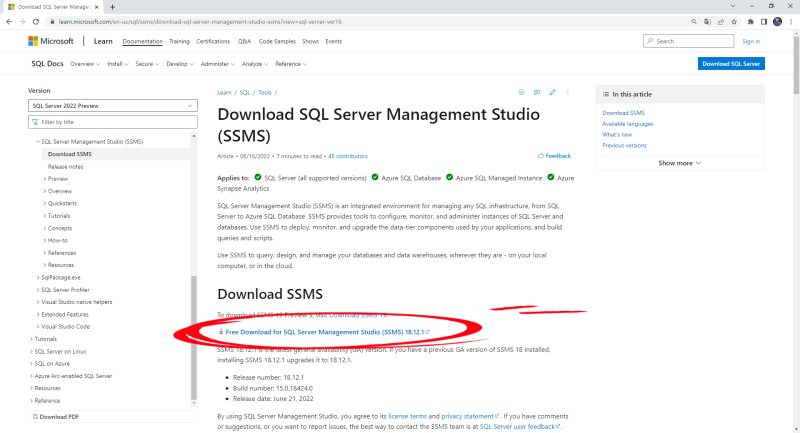Image resolution: width=800 pixels, height=433 pixels.
Task: Expand Show more in article outline
Action: click(x=680, y=163)
